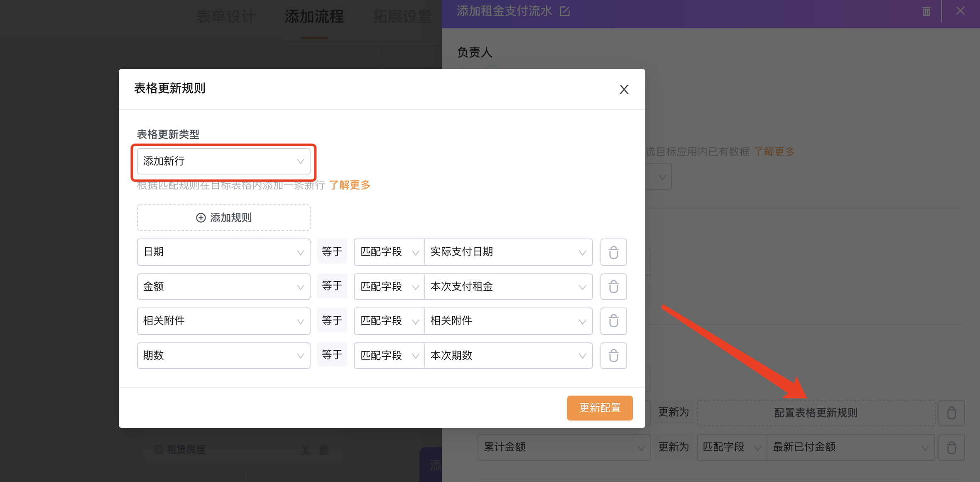This screenshot has width=980, height=482.
Task: Switch to the 拓展设置 tab
Action: tap(402, 17)
